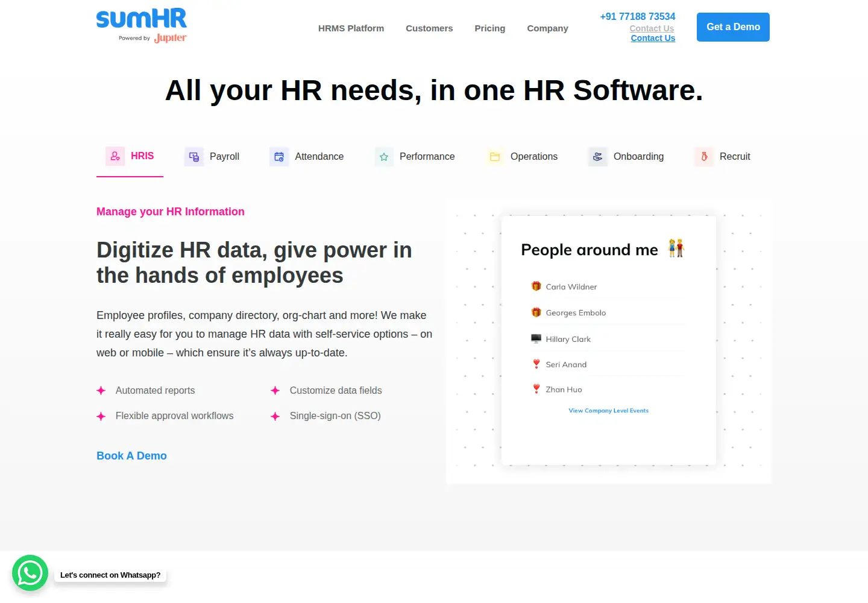Click the name Zhan Huo
This screenshot has width=868, height=603.
click(x=564, y=390)
